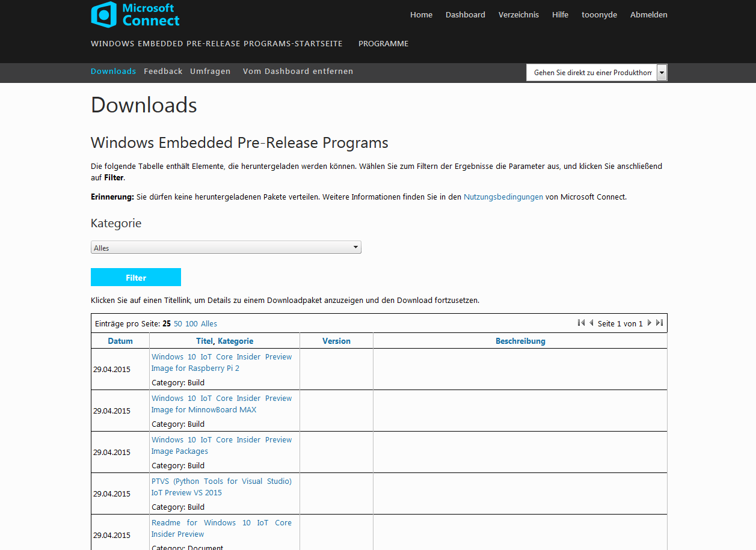The width and height of the screenshot is (756, 550).
Task: Click 'Category: Build' under PTVS entry
Action: tap(178, 507)
